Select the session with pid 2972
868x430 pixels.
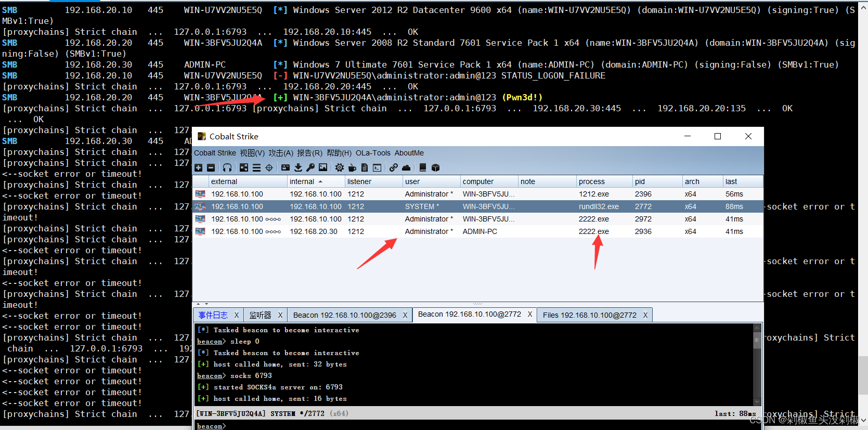(x=478, y=219)
